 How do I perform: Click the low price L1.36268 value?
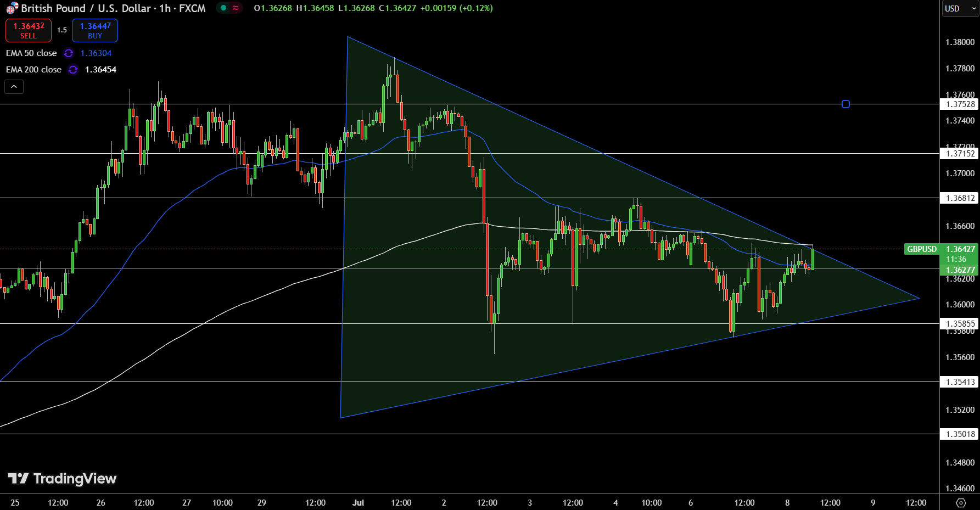coord(356,8)
